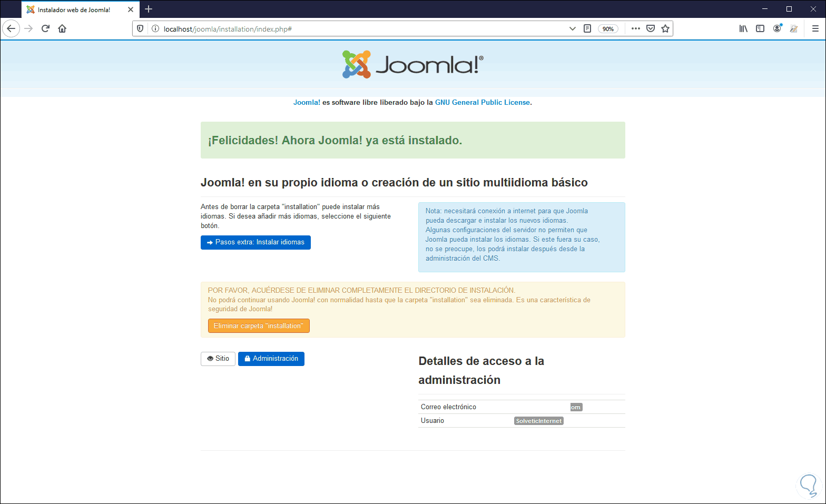The width and height of the screenshot is (826, 504).
Task: Show the sidebars
Action: [760, 28]
